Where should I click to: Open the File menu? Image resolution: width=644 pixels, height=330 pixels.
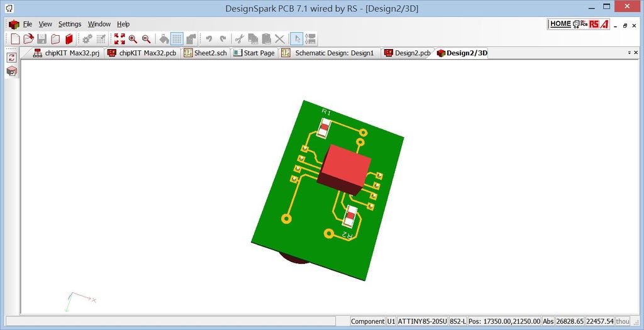[28, 25]
